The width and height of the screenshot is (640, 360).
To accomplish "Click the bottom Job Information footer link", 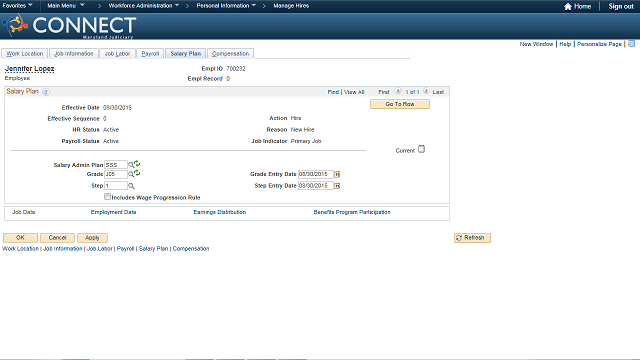I will [63, 249].
